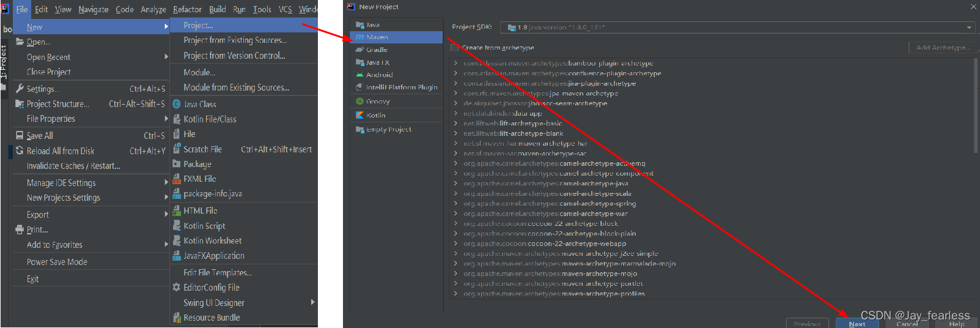Expand camel-archetype-activemq entry
The width and height of the screenshot is (980, 328).
455,163
